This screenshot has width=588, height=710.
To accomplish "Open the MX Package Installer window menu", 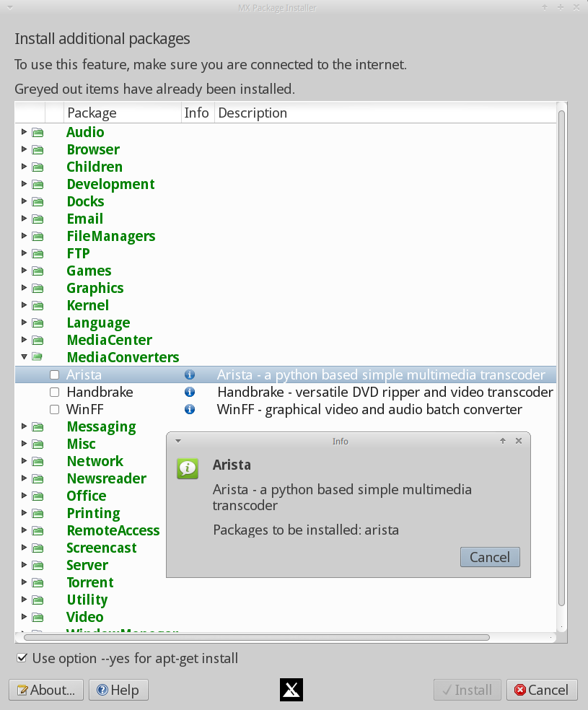I will (10, 8).
